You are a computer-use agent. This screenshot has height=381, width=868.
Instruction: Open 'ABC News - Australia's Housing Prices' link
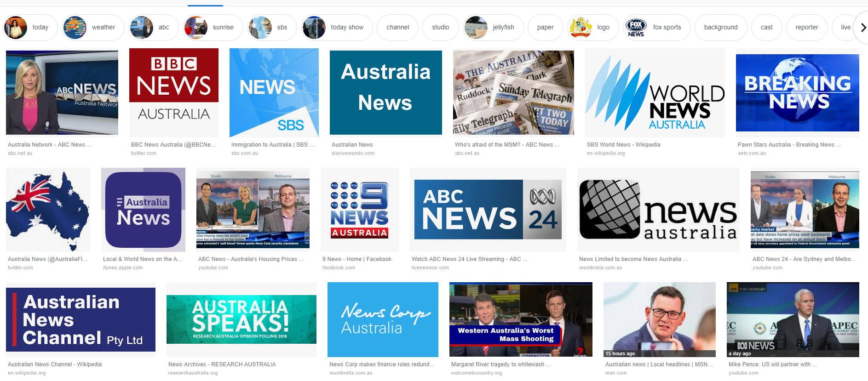(251, 259)
